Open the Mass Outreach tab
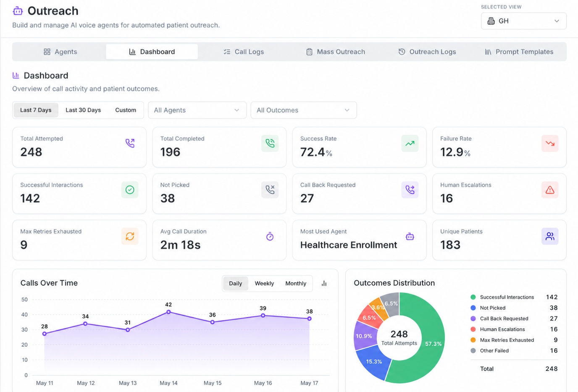 pos(335,52)
